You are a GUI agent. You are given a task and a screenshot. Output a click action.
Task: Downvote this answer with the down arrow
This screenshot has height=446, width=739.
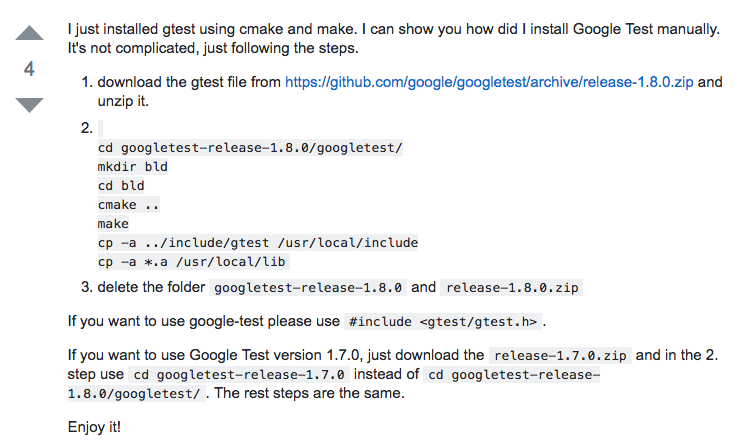[30, 104]
